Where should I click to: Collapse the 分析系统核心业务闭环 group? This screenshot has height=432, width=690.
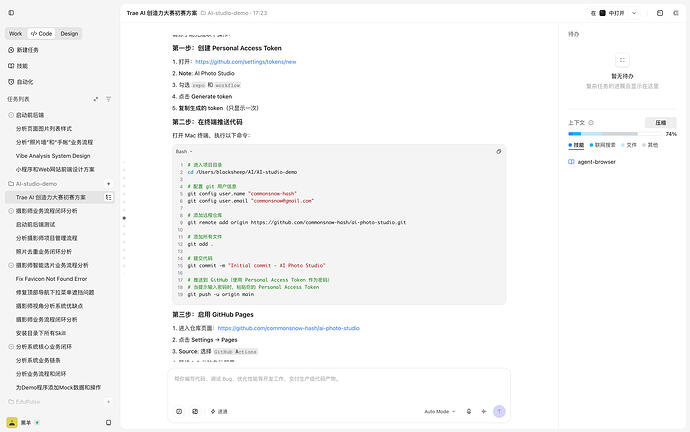click(11, 347)
